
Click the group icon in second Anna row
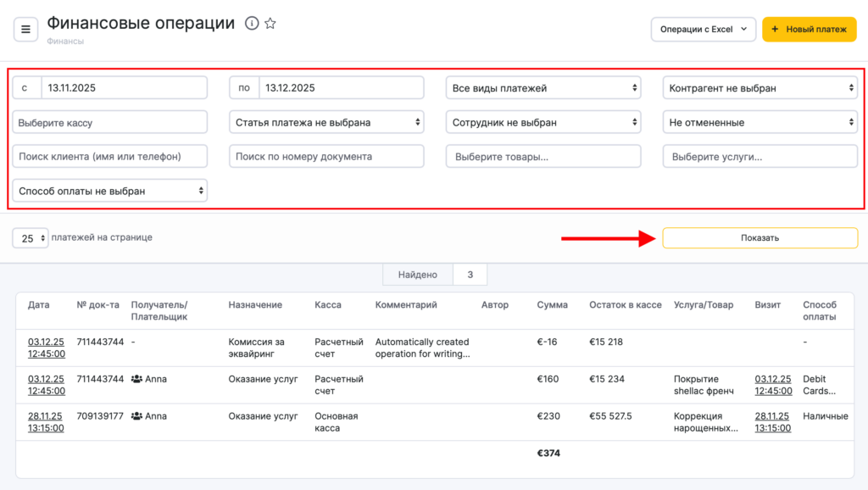click(136, 416)
